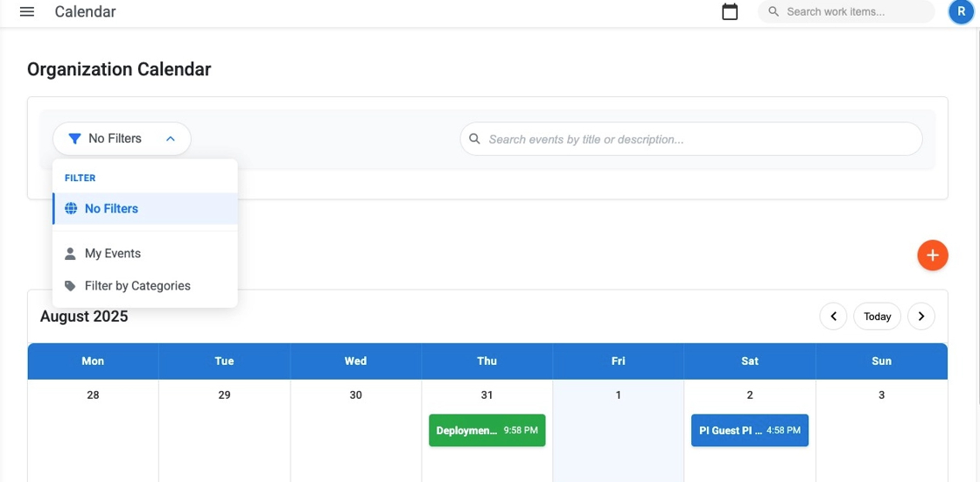The width and height of the screenshot is (980, 482).
Task: Open the user avatar R menu
Action: [x=961, y=11]
